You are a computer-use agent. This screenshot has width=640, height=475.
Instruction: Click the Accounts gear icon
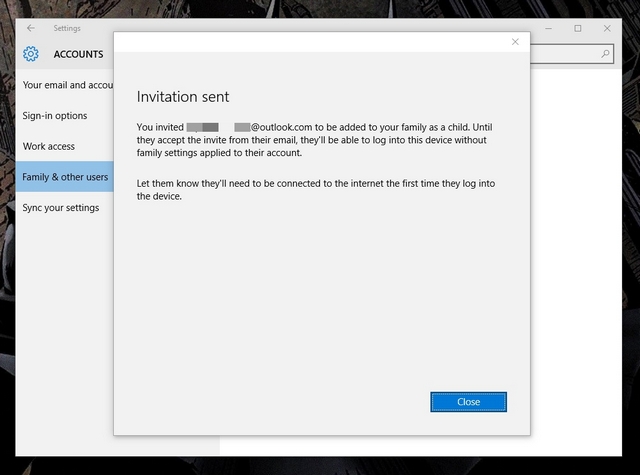click(31, 54)
